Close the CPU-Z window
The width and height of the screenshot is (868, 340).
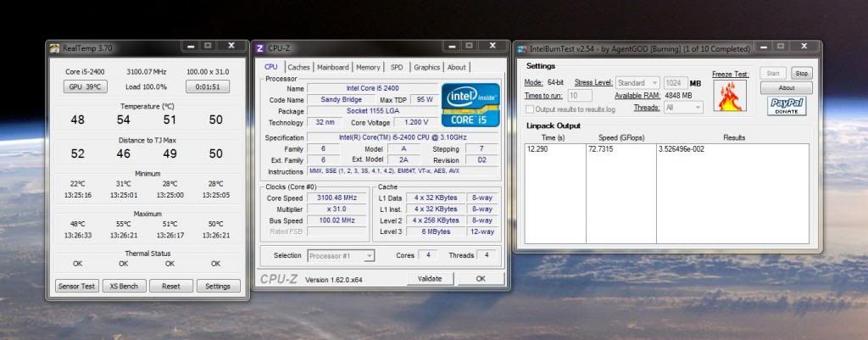pyautogui.click(x=492, y=46)
